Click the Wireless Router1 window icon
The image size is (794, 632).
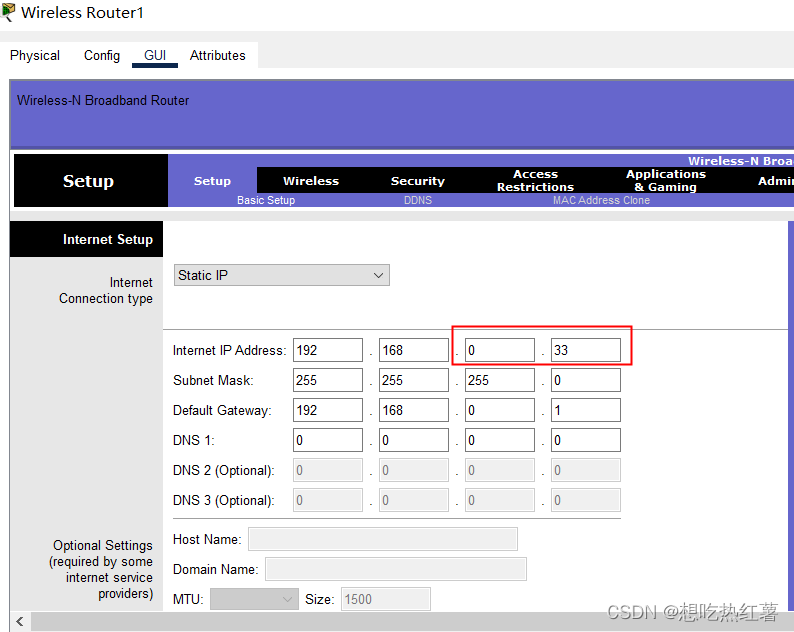pos(8,12)
